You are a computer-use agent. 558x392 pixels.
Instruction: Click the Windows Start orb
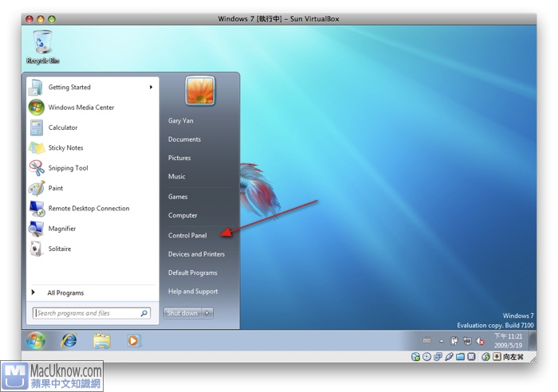point(36,340)
